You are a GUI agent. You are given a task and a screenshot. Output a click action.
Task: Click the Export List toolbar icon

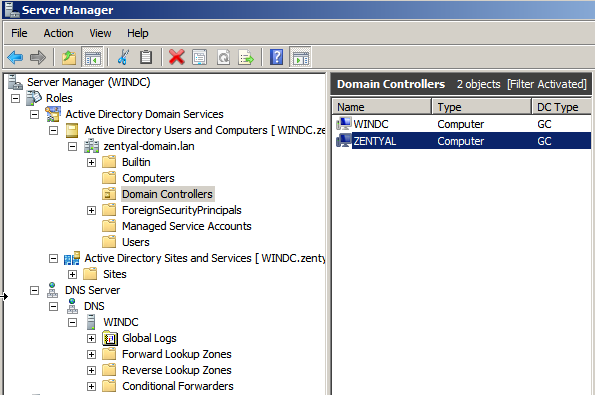click(x=246, y=58)
